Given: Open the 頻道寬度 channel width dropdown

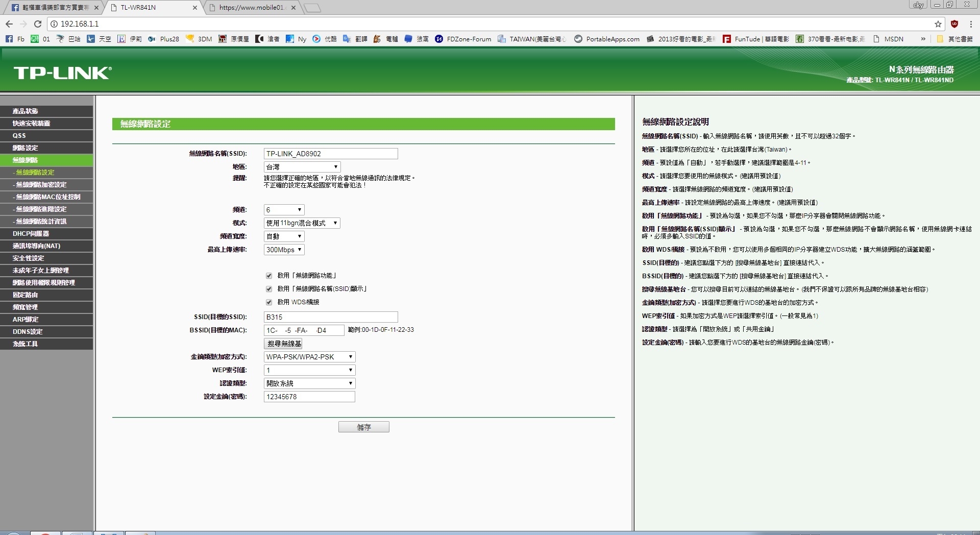Looking at the screenshot, I should (284, 236).
